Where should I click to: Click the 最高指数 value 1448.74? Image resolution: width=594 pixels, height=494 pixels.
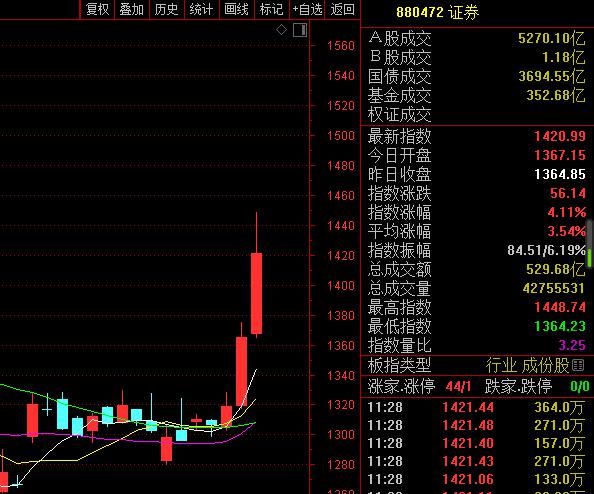(x=560, y=307)
